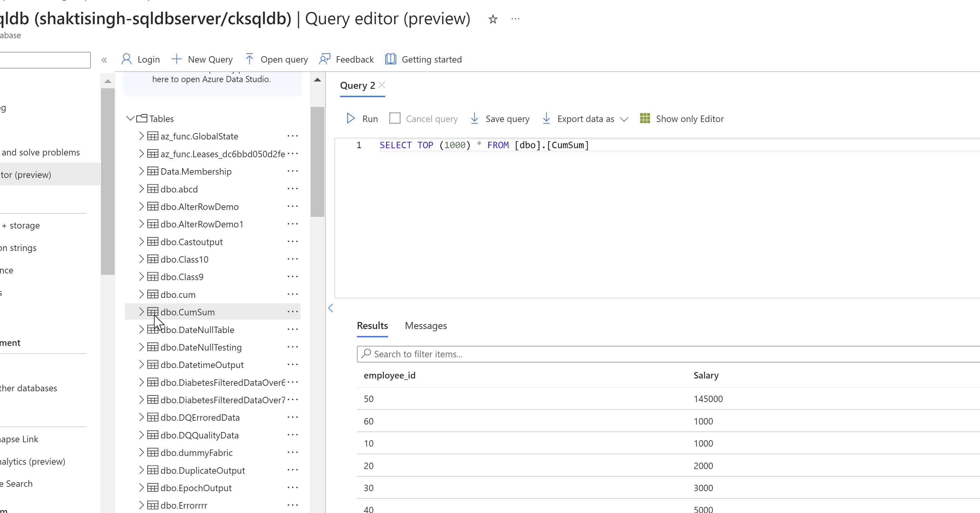The height and width of the screenshot is (513, 980).
Task: Click the Run query play icon
Action: [350, 119]
